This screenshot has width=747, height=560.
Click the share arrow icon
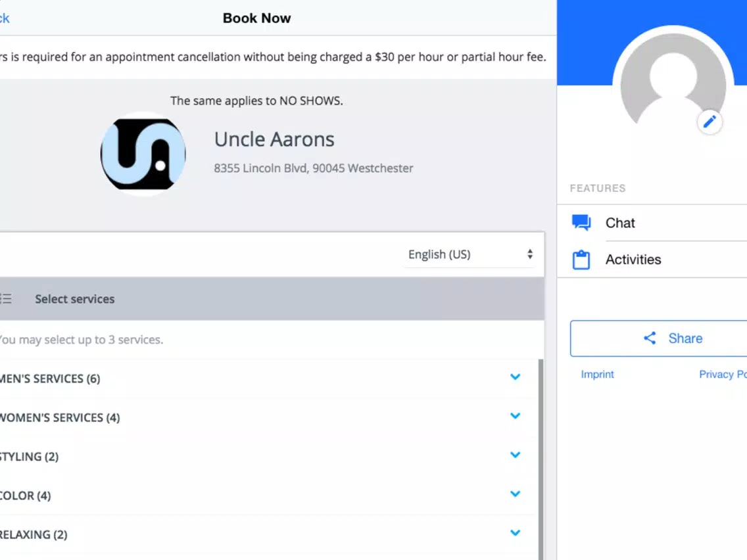pos(650,338)
